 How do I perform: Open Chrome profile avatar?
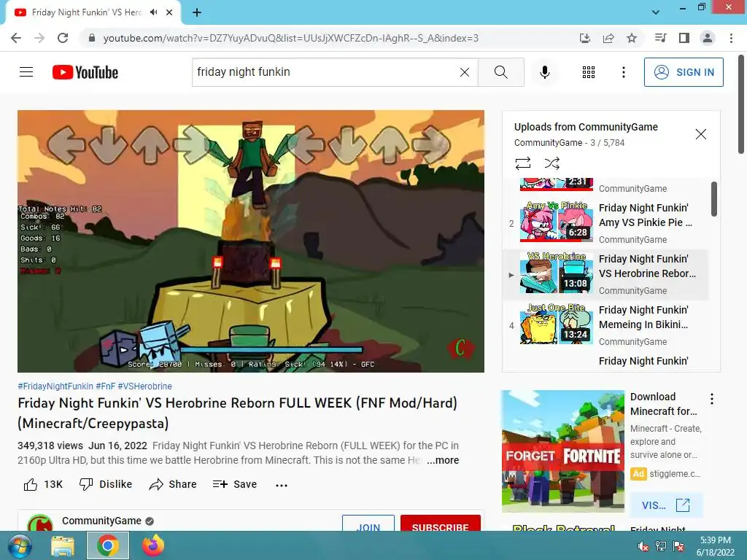[x=708, y=38]
